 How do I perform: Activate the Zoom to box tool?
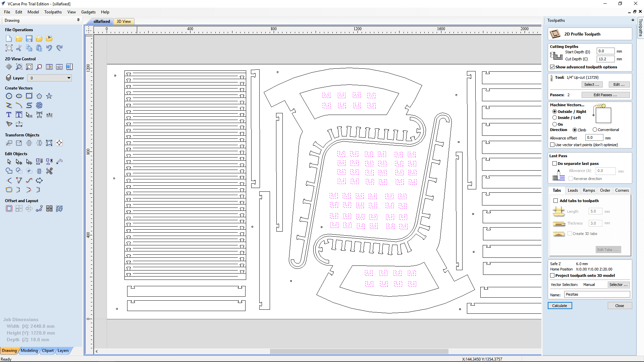click(19, 67)
